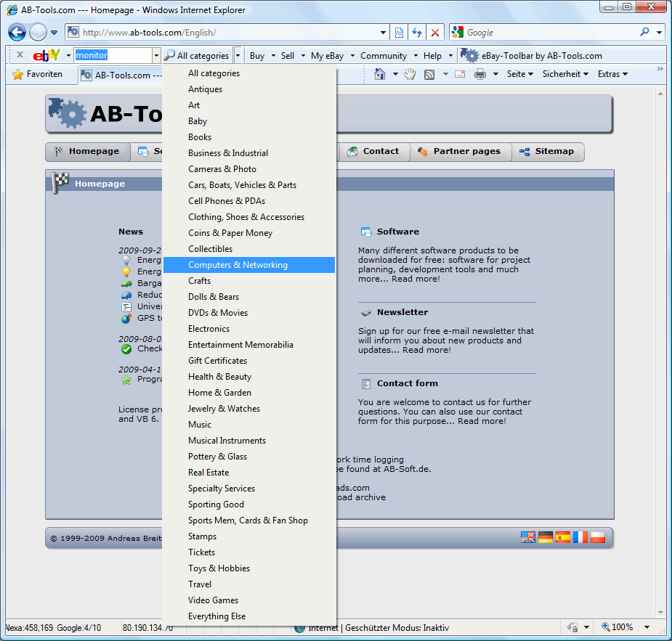Click the browser Back arrow button
Viewport: 672px width, 641px height.
click(x=17, y=33)
